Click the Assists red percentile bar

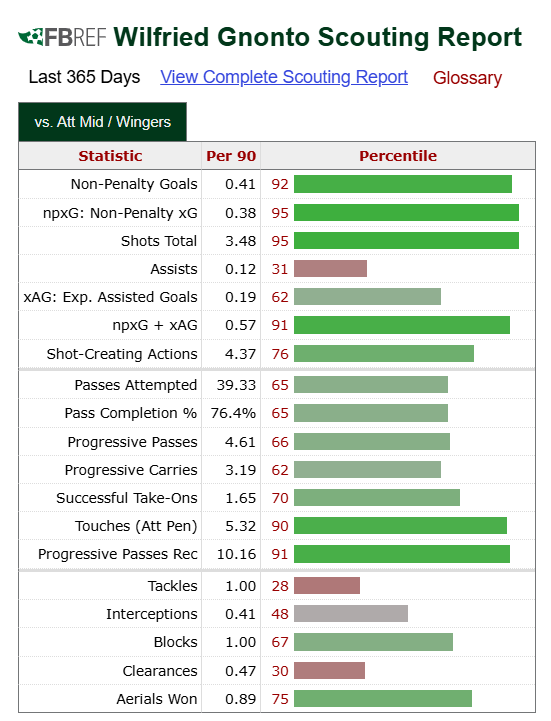click(331, 269)
